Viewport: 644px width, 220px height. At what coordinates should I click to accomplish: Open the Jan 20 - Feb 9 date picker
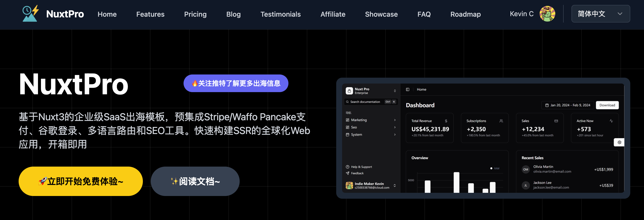point(568,105)
